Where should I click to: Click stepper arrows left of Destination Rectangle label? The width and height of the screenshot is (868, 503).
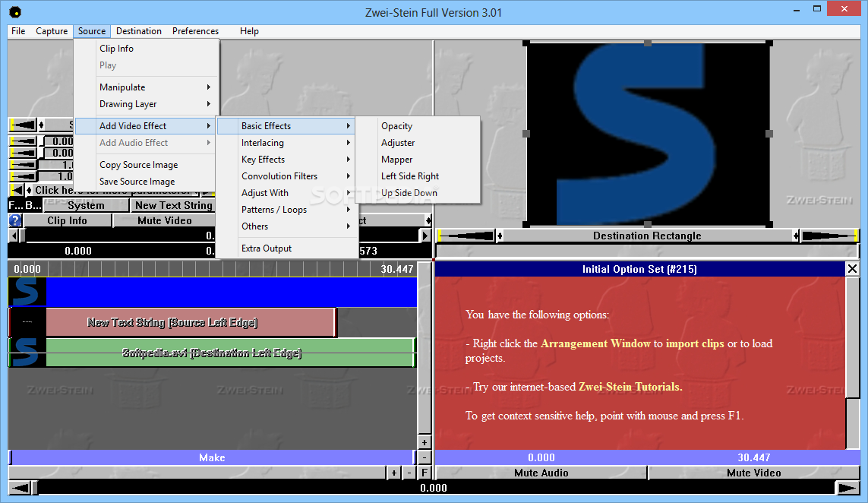pyautogui.click(x=500, y=236)
